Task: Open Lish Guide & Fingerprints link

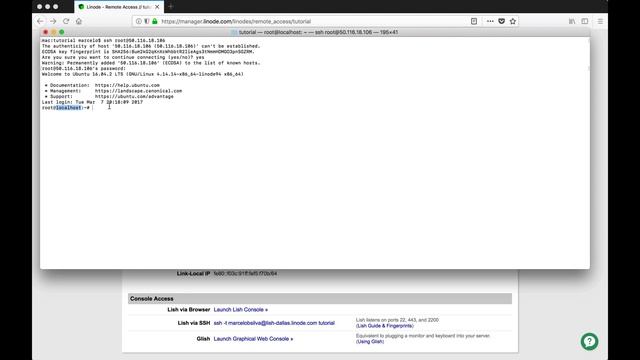Action: coord(384,326)
